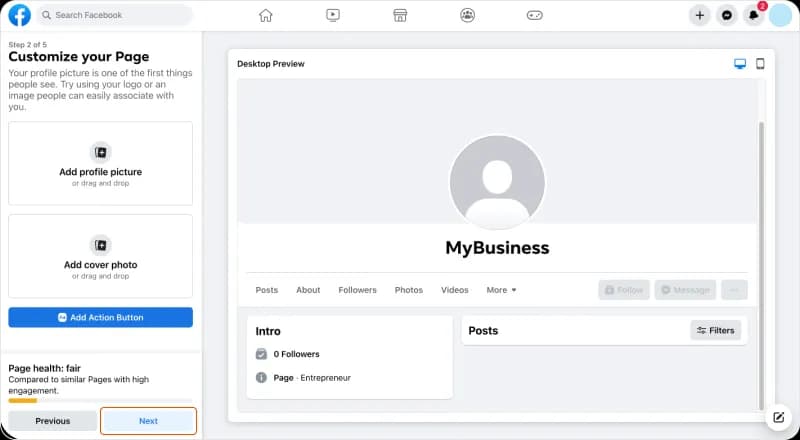This screenshot has height=440, width=800.
Task: Open the Watch video icon
Action: 333,15
